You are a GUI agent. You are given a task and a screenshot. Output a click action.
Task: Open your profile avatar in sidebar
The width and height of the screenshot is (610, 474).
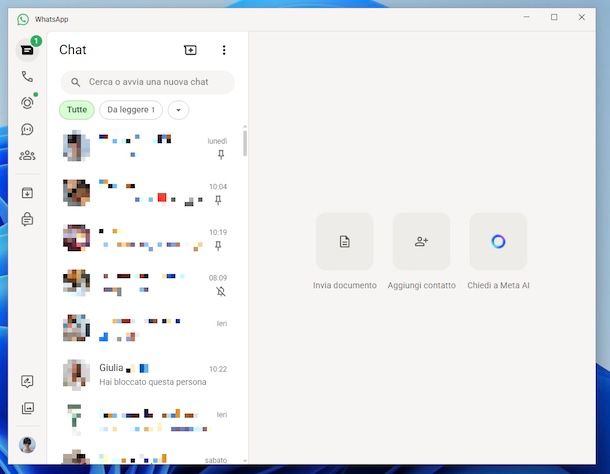tap(27, 444)
